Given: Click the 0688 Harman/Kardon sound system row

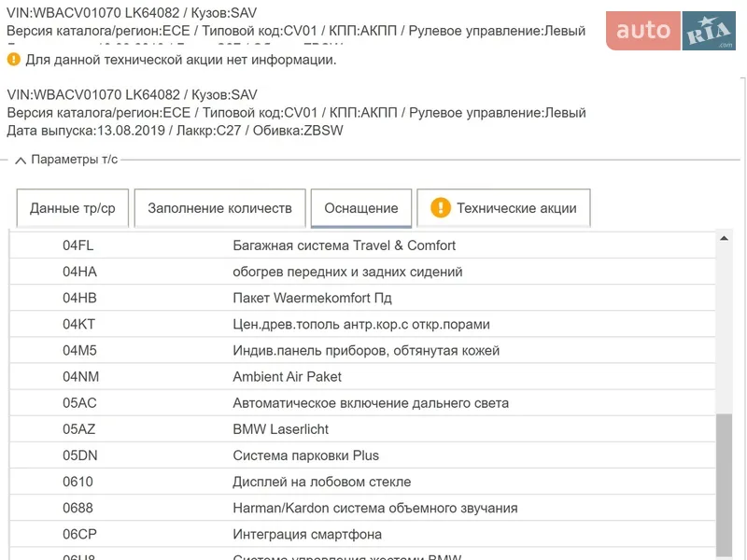Looking at the screenshot, I should click(x=374, y=508).
